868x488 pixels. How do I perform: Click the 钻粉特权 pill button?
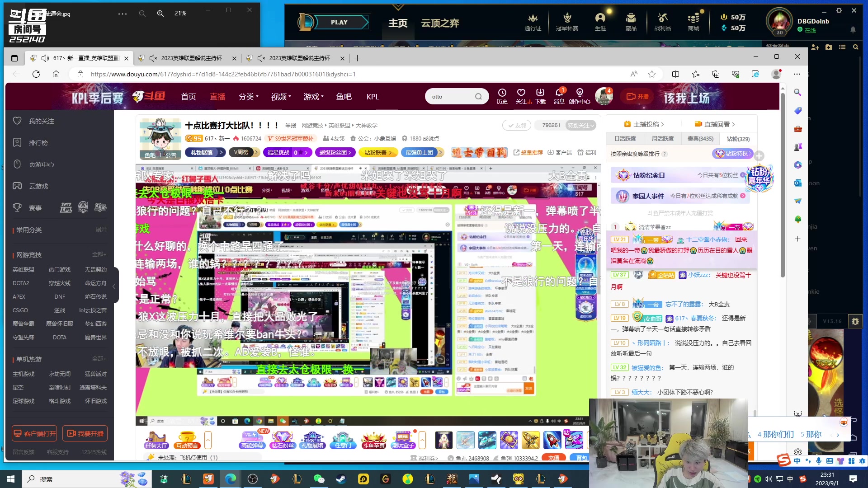pyautogui.click(x=732, y=154)
